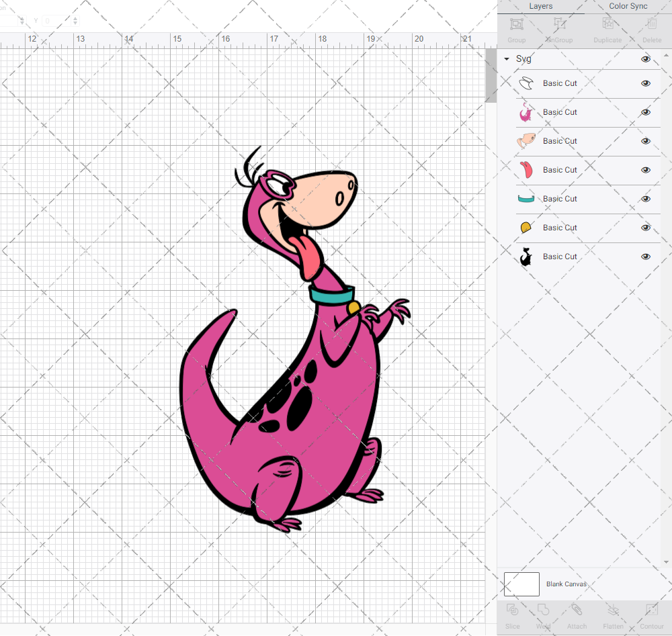Click the Blank Canvas label
Viewport: 672px width, 636px height.
pyautogui.click(x=566, y=584)
